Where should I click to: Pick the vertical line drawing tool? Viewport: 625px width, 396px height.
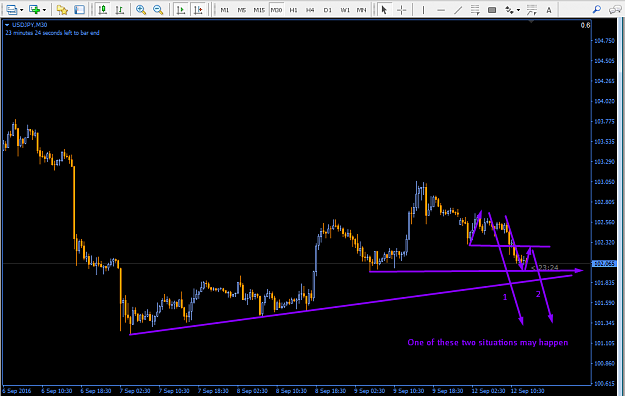423,10
